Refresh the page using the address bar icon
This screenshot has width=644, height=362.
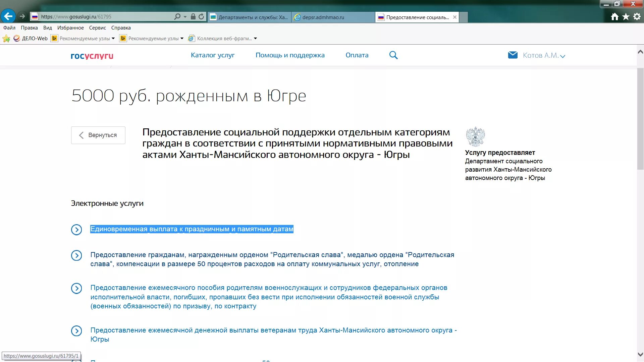click(x=201, y=16)
